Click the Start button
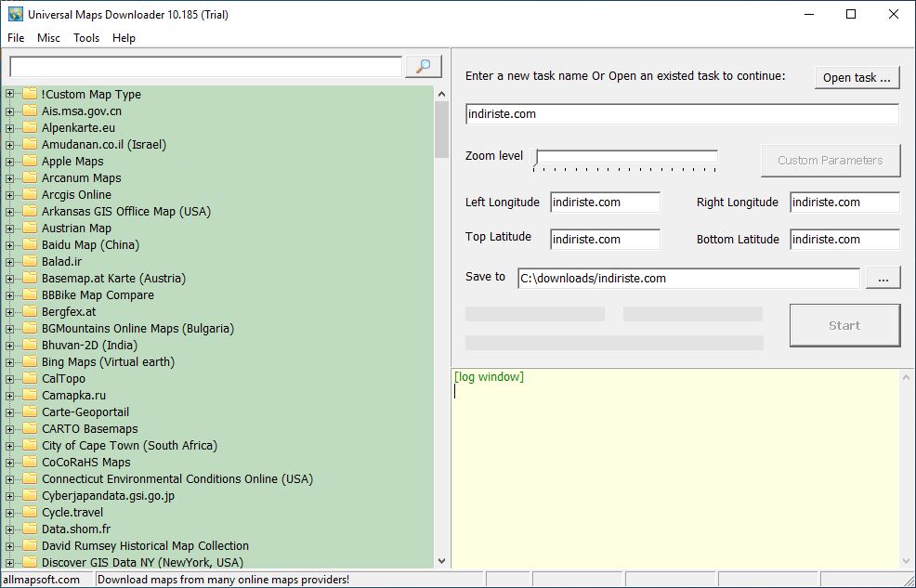This screenshot has width=916, height=588. click(844, 326)
